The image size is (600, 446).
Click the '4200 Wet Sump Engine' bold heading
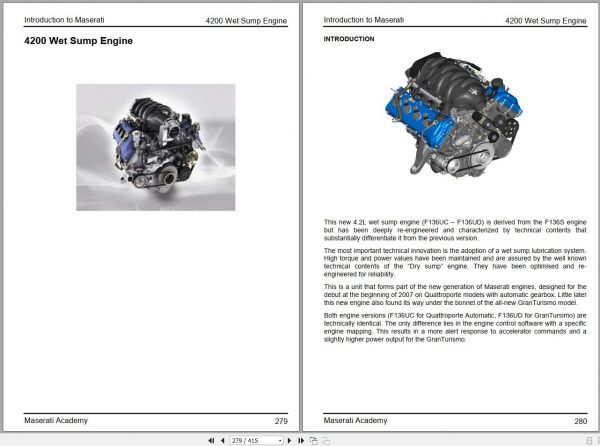(x=78, y=41)
